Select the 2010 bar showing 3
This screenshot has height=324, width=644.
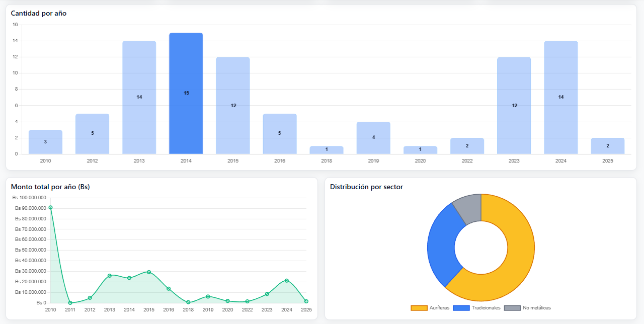pyautogui.click(x=45, y=142)
